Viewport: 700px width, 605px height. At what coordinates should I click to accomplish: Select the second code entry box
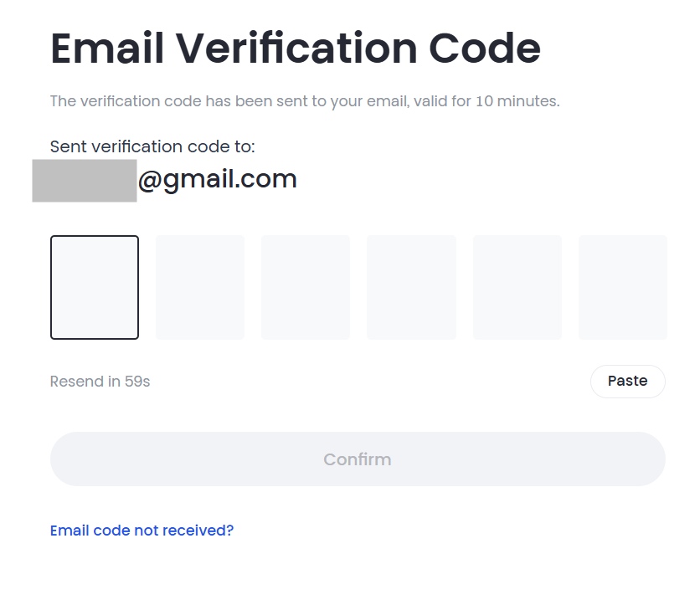[199, 286]
